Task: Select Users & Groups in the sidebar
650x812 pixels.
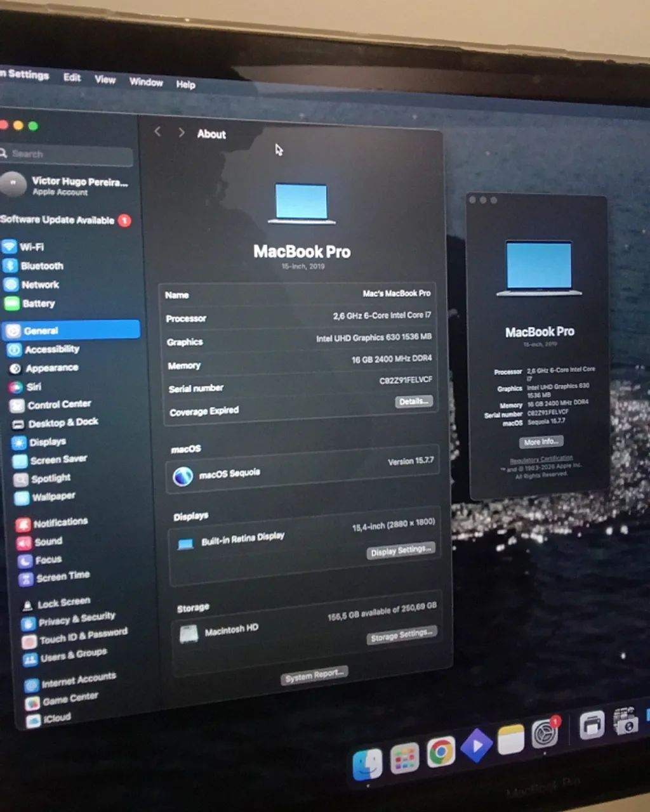Action: pyautogui.click(x=65, y=656)
